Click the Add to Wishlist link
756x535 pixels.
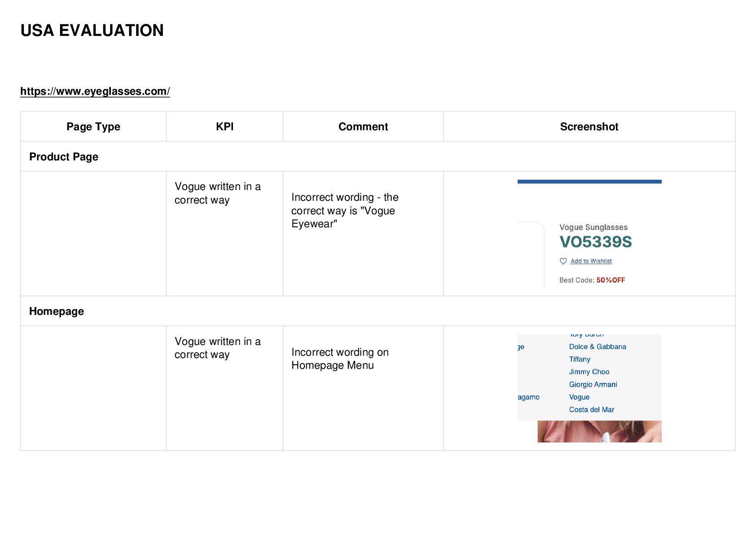pyautogui.click(x=591, y=261)
